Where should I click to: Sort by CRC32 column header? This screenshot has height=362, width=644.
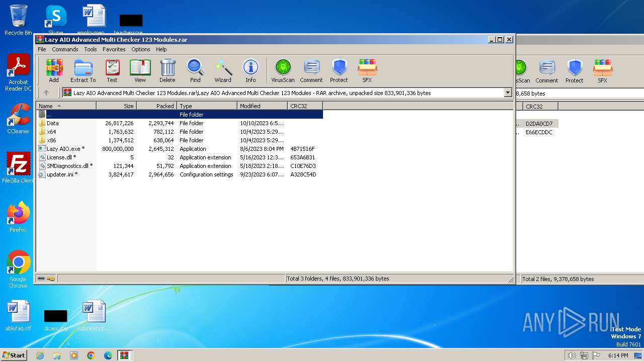(305, 106)
